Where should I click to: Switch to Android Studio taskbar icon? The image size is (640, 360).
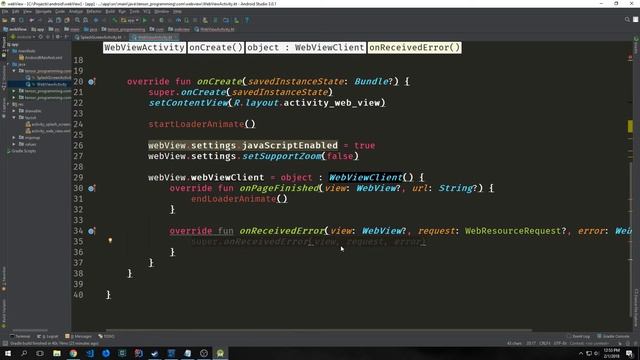coord(220,353)
